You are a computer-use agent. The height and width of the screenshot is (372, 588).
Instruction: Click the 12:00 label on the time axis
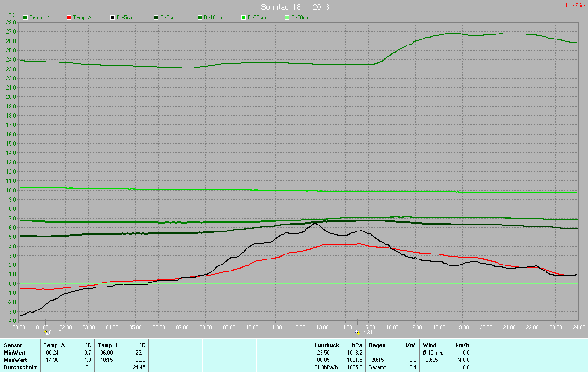pyautogui.click(x=299, y=327)
